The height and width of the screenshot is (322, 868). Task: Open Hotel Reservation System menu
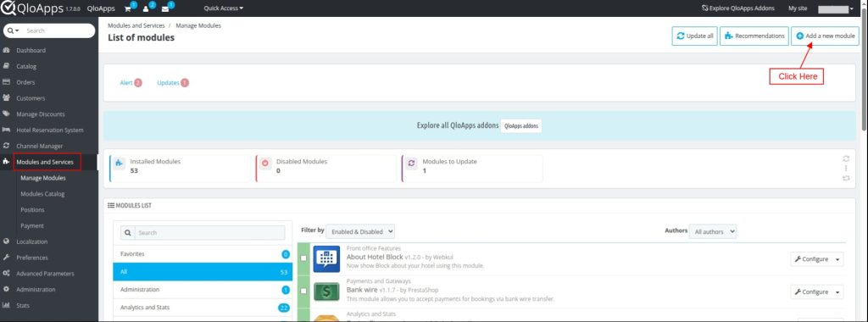pos(50,130)
